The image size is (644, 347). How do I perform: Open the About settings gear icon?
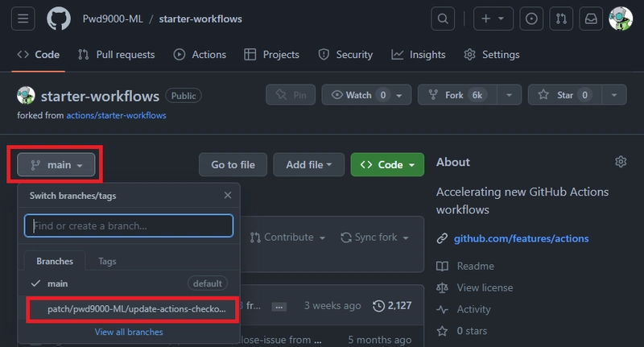[621, 162]
